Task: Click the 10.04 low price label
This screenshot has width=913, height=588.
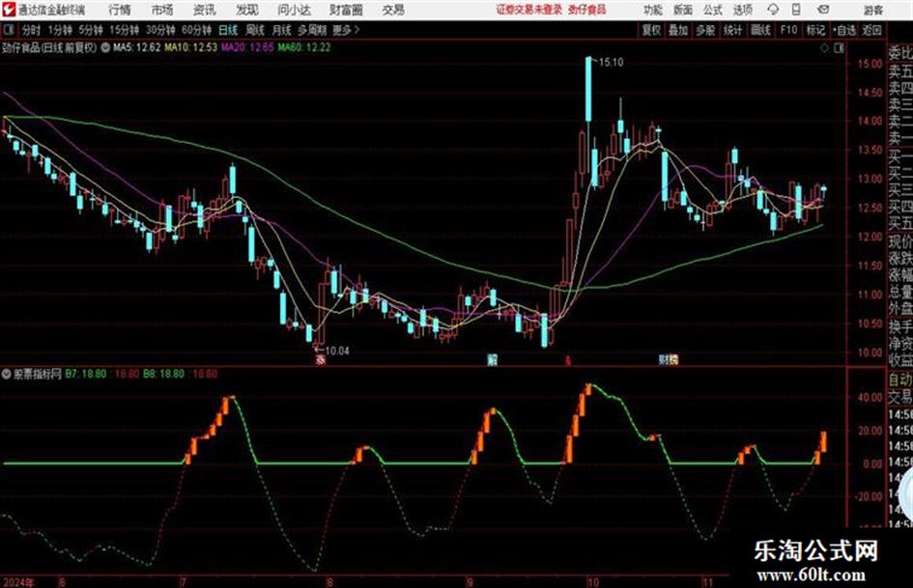Action: coord(336,350)
